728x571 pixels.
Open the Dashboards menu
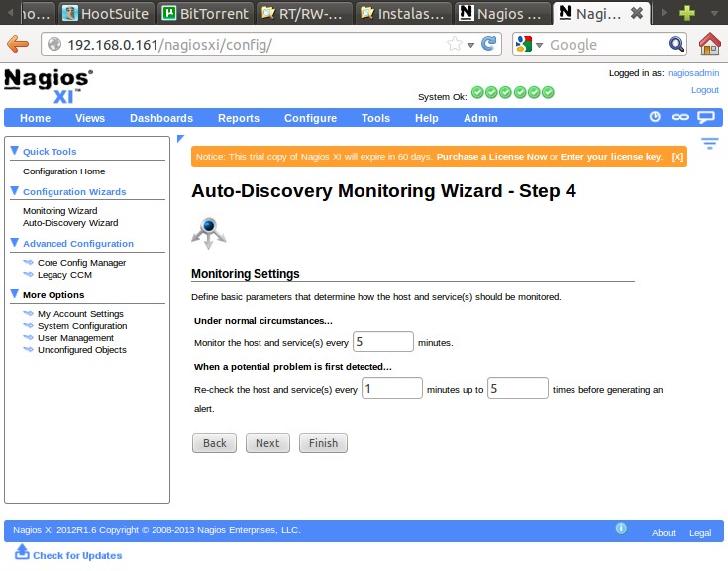coord(161,118)
